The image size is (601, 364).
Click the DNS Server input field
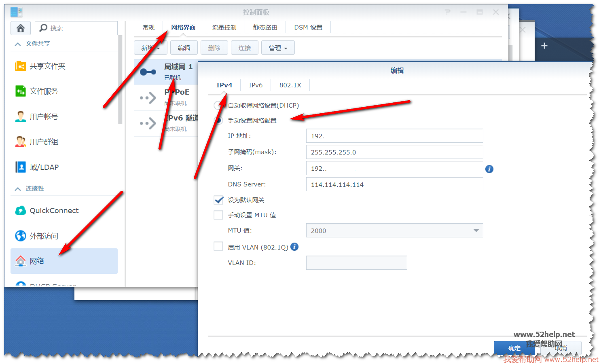coord(394,184)
